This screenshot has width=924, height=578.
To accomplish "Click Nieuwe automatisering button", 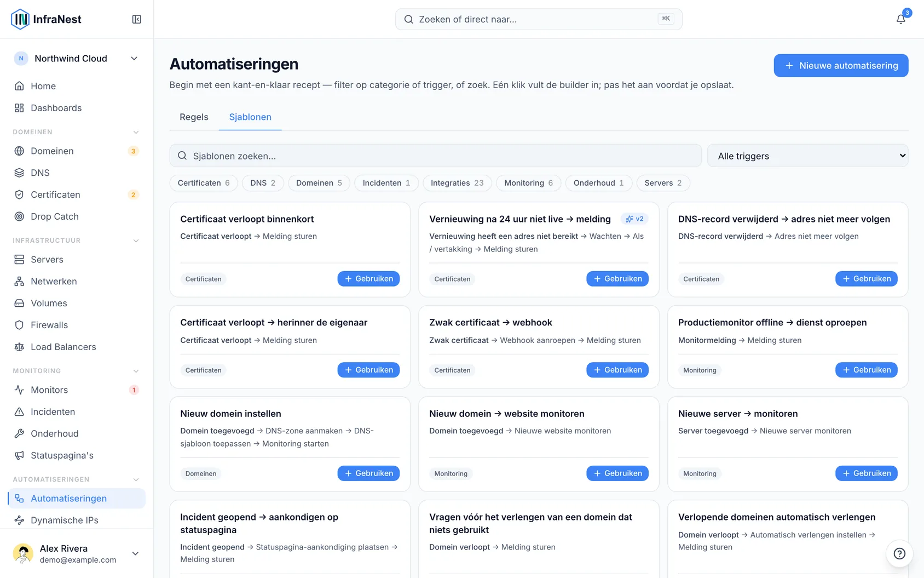I will [x=841, y=65].
